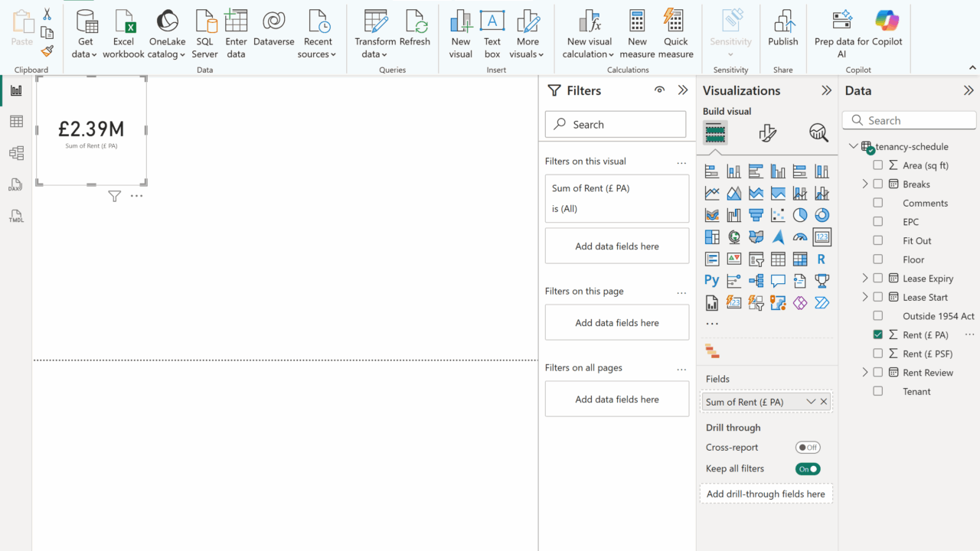Image resolution: width=980 pixels, height=551 pixels.
Task: Click Publish in the Share group
Action: pyautogui.click(x=782, y=34)
